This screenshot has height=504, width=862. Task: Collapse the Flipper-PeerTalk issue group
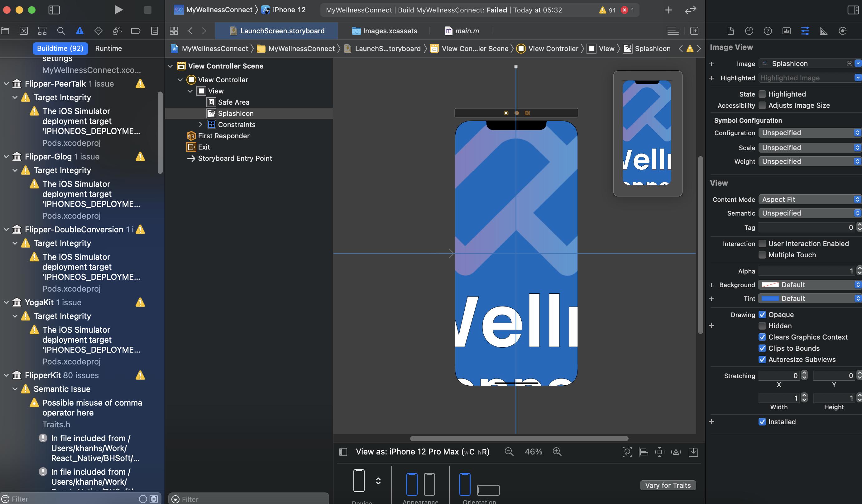click(x=6, y=84)
